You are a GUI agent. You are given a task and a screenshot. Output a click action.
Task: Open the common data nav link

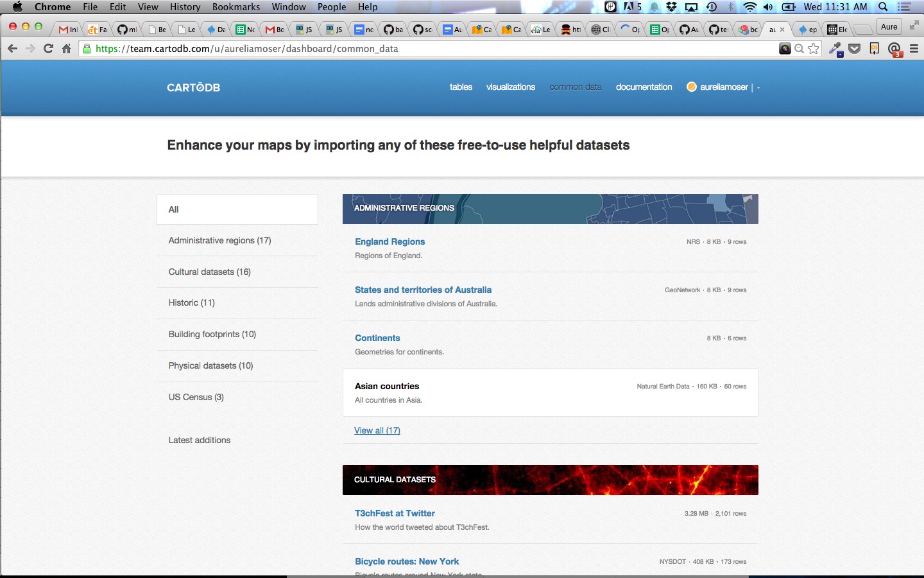[x=576, y=87]
